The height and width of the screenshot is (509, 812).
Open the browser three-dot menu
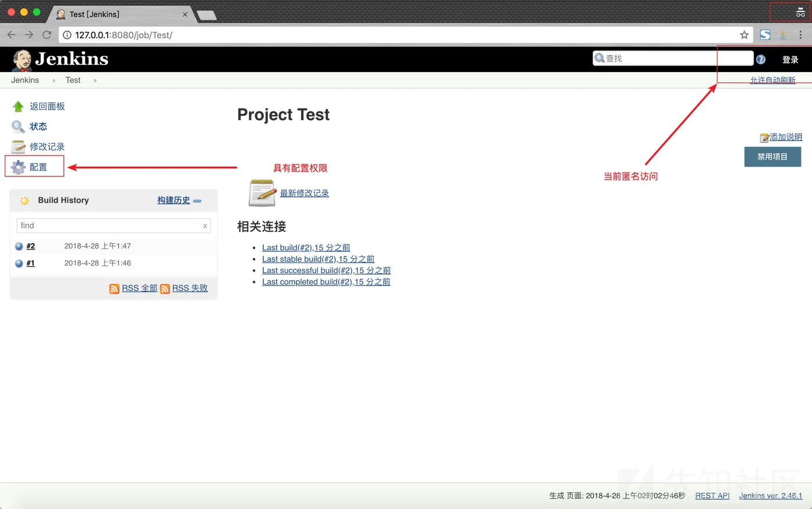[800, 35]
